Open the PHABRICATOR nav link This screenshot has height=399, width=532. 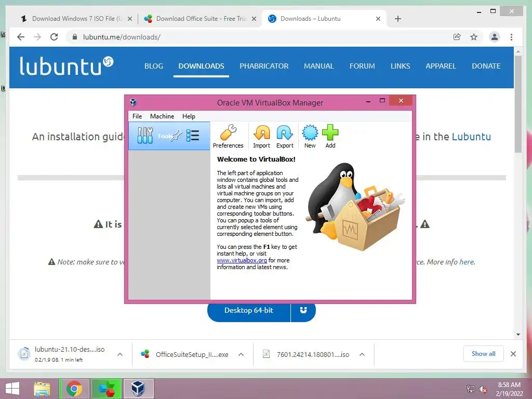pyautogui.click(x=264, y=66)
